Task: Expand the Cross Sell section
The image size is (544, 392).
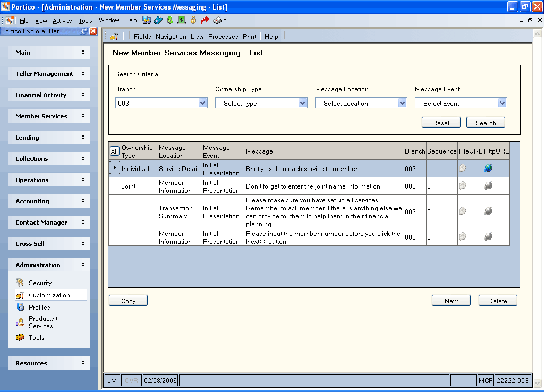Action: point(49,243)
